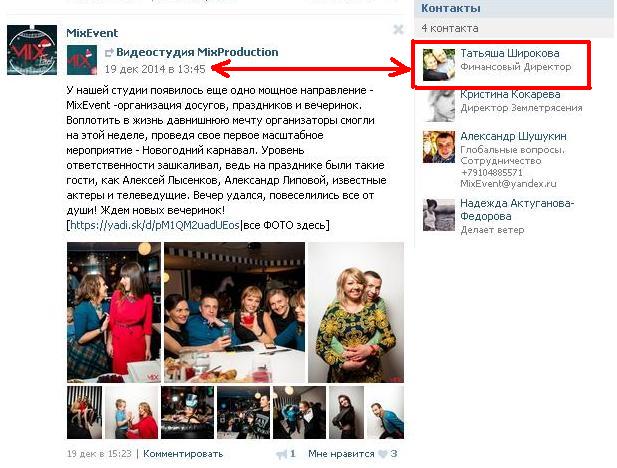The image size is (617, 468).
Task: Click Комментировать to comment
Action: click(183, 454)
